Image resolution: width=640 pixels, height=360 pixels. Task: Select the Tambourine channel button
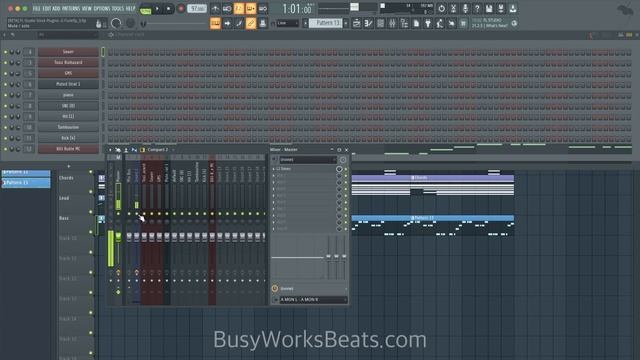pyautogui.click(x=68, y=127)
